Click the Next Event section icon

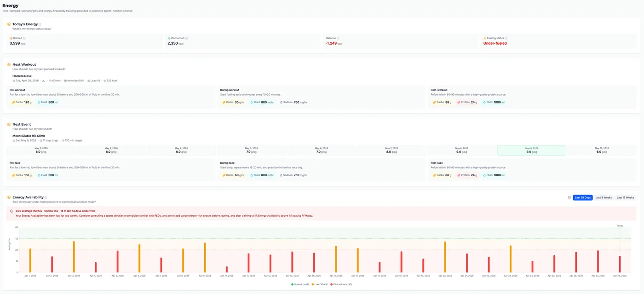pyautogui.click(x=9, y=125)
